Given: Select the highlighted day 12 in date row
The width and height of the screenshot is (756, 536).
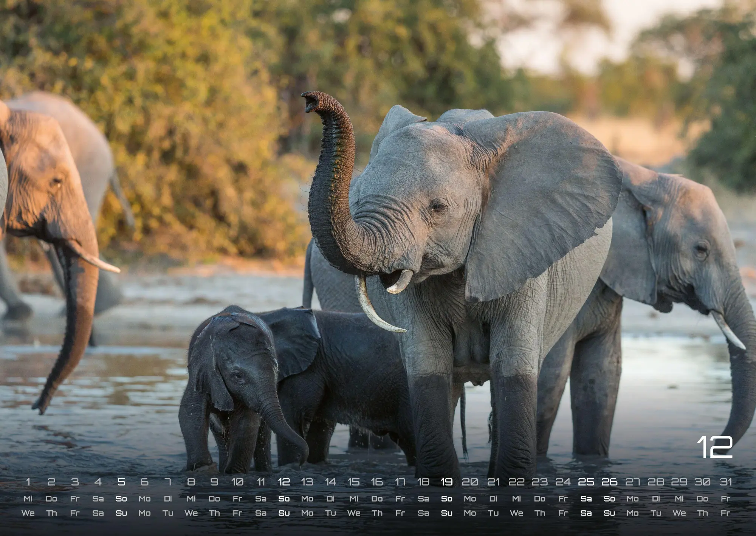Looking at the screenshot, I should (x=284, y=482).
